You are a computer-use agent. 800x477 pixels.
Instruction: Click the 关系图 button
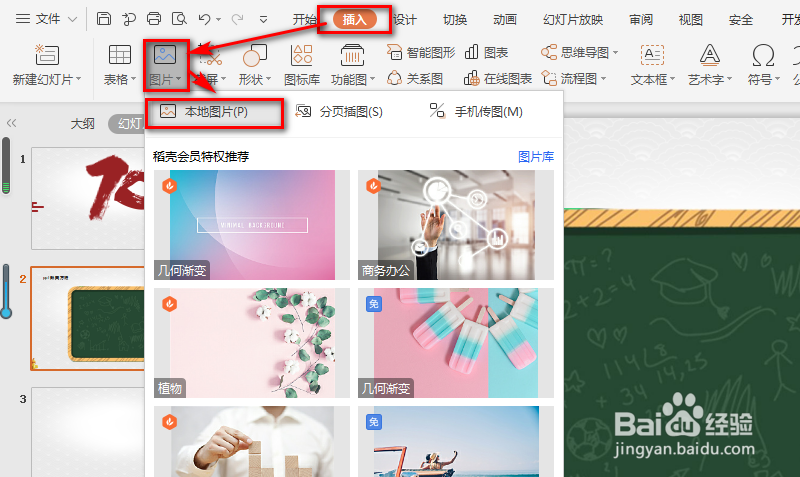tap(415, 79)
